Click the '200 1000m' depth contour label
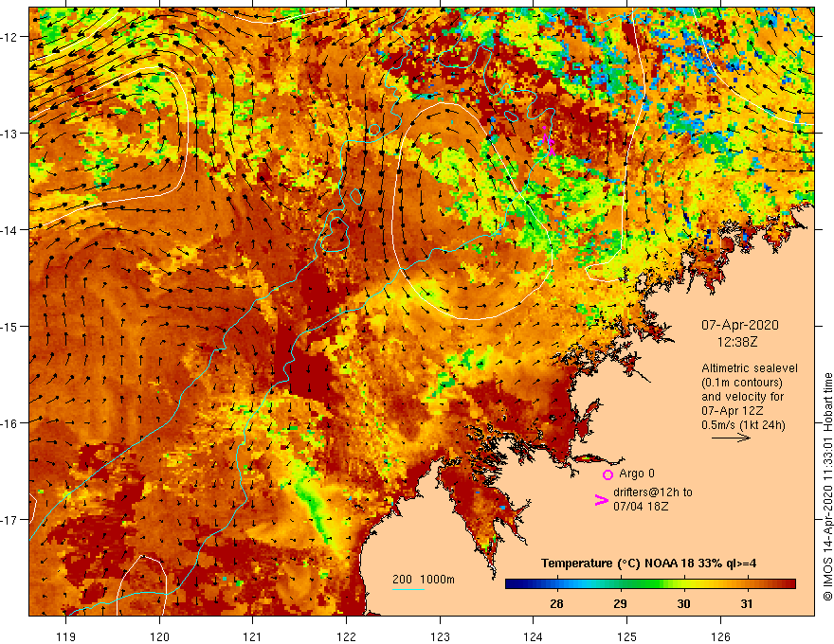 (x=424, y=580)
